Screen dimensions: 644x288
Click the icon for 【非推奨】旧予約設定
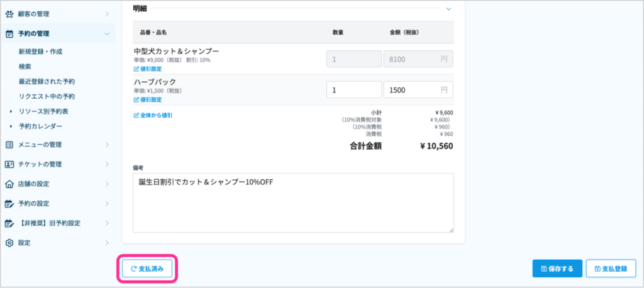(9, 223)
